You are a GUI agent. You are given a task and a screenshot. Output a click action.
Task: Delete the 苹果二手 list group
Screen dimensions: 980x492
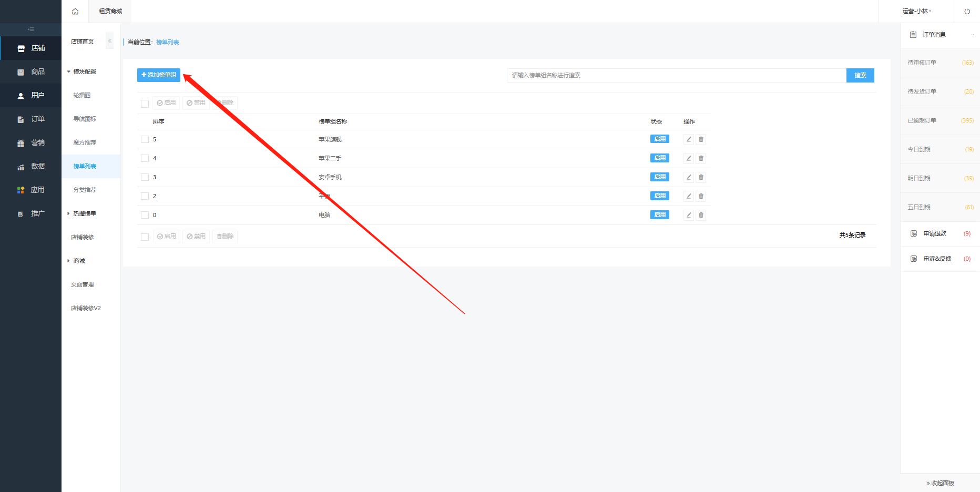(701, 158)
